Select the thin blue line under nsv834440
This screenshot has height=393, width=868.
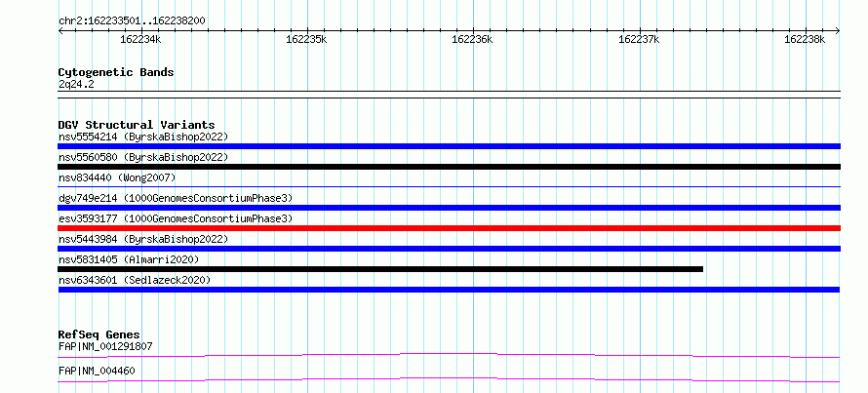(x=449, y=186)
